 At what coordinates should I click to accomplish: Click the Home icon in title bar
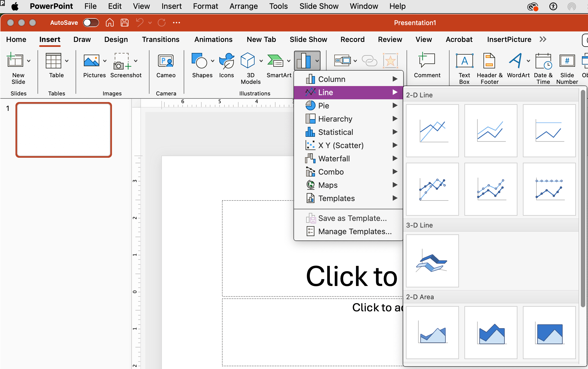click(x=110, y=23)
